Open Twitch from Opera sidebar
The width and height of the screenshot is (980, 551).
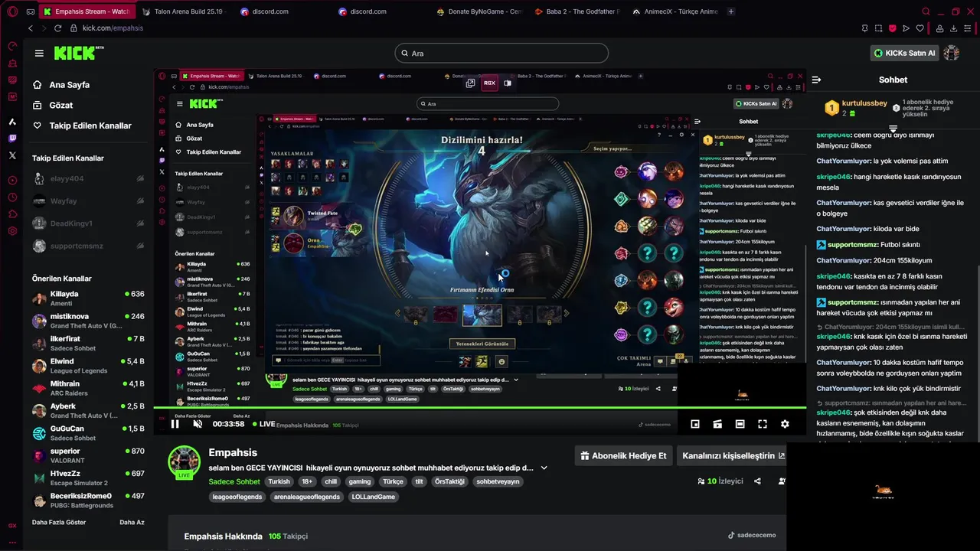[x=12, y=139]
